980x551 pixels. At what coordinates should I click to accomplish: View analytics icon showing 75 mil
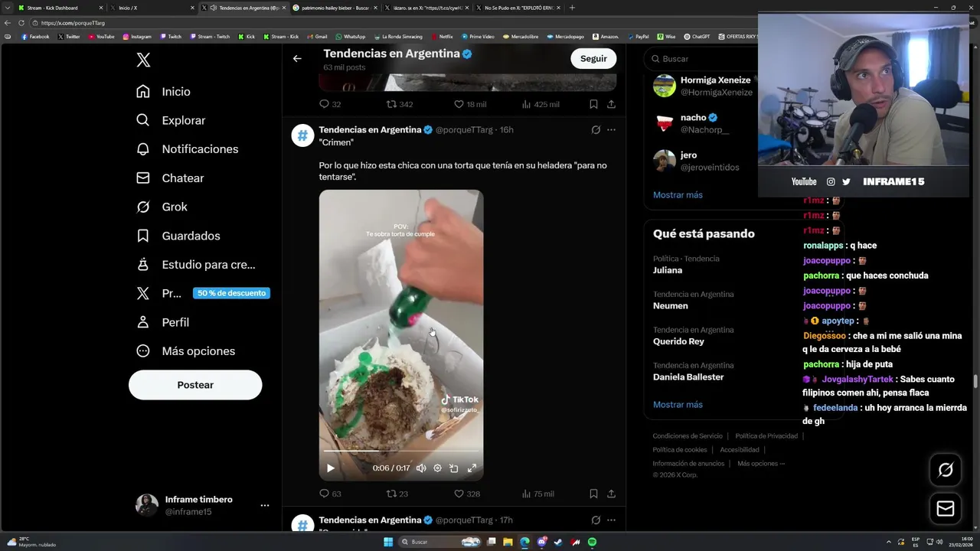[x=526, y=494]
